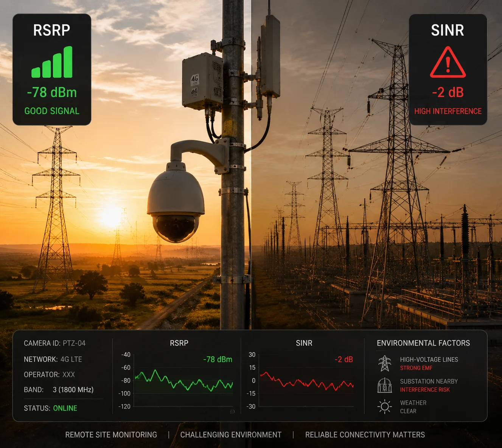This screenshot has width=502, height=448.
Task: Click the REMOTE SITE MONITORING footer text
Action: tap(111, 435)
